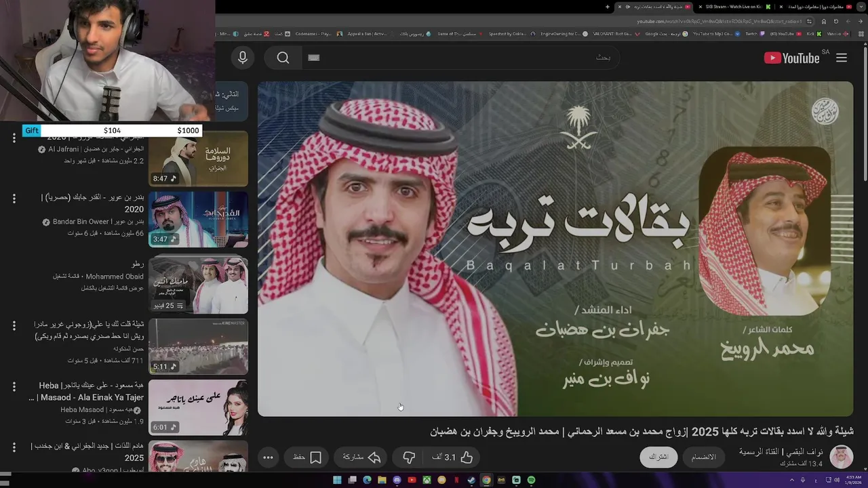868x488 pixels.
Task: Open the YouTube to Mp3 bookmark
Action: pos(716,33)
